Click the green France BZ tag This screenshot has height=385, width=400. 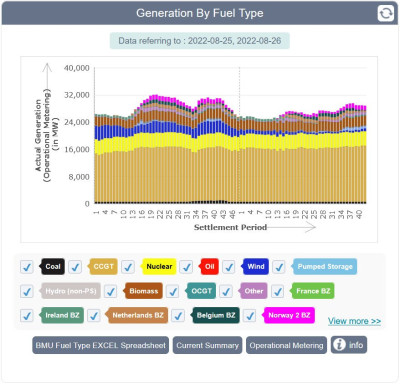click(x=312, y=291)
